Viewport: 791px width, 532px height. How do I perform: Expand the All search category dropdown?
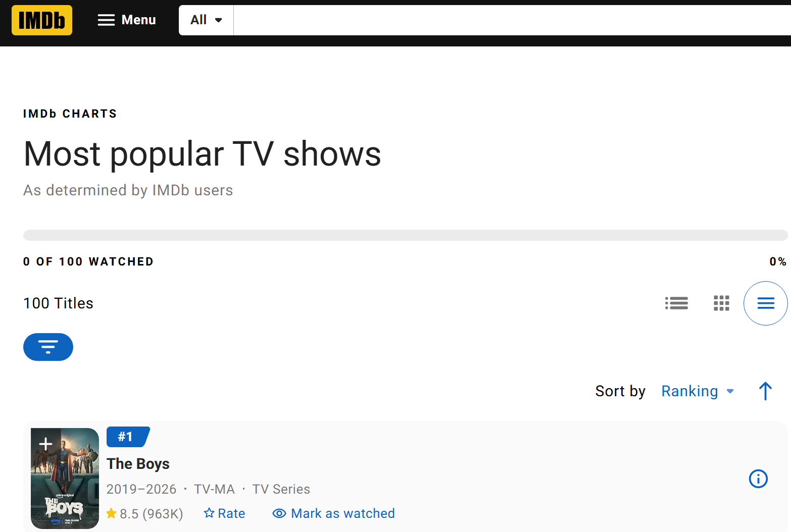206,20
